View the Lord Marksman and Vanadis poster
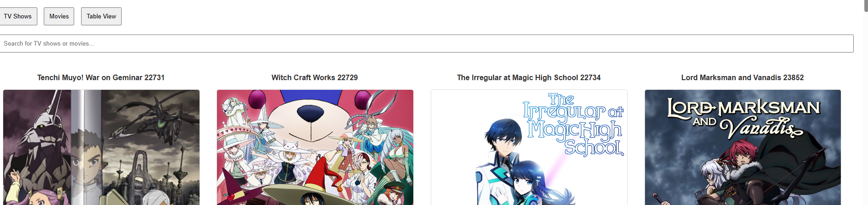The height and width of the screenshot is (205, 868). pos(743,147)
